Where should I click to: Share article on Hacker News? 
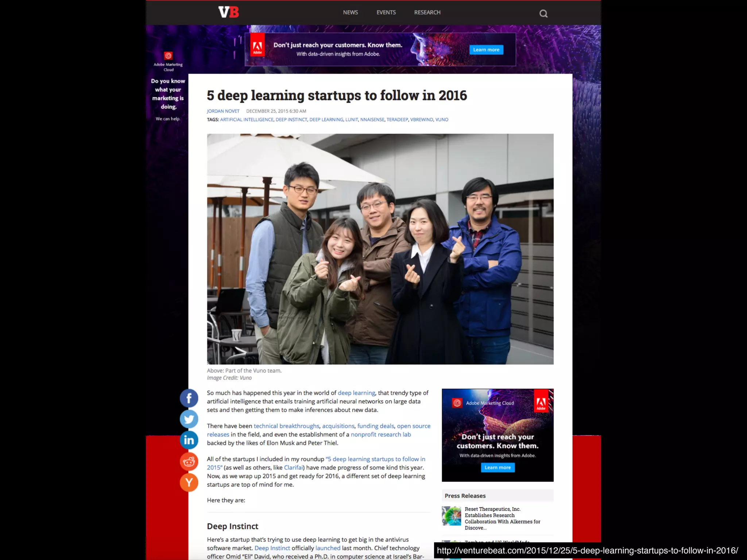pyautogui.click(x=189, y=483)
